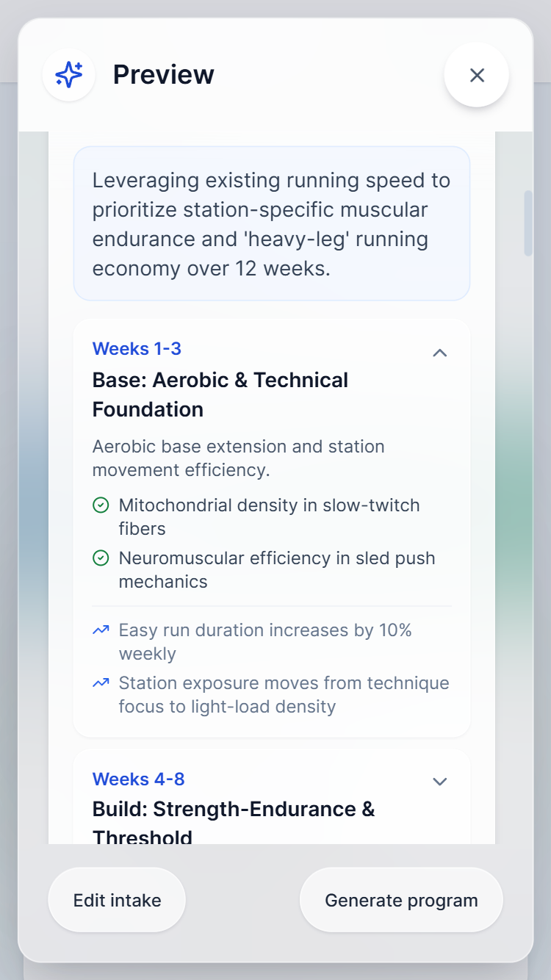Collapse the Weeks 1-3 section chevron

pyautogui.click(x=439, y=353)
